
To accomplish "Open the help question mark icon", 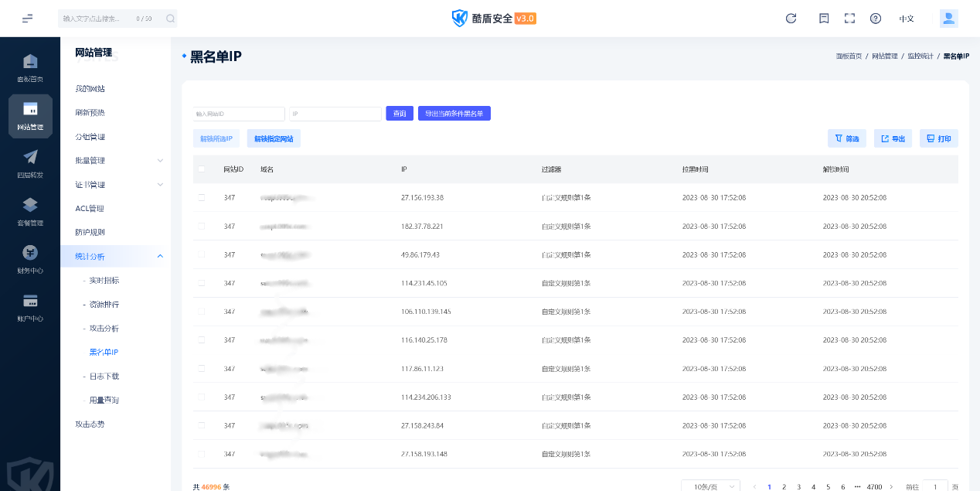I will coord(876,19).
